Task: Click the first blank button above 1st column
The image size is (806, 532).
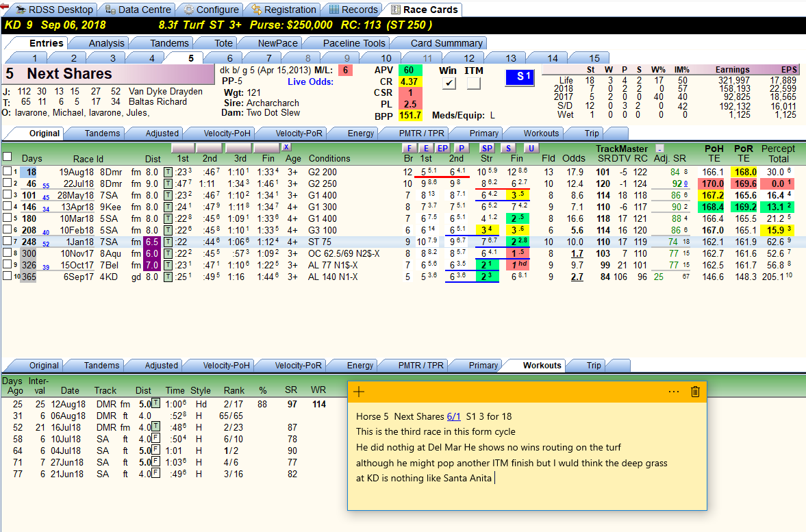Action: pos(182,148)
